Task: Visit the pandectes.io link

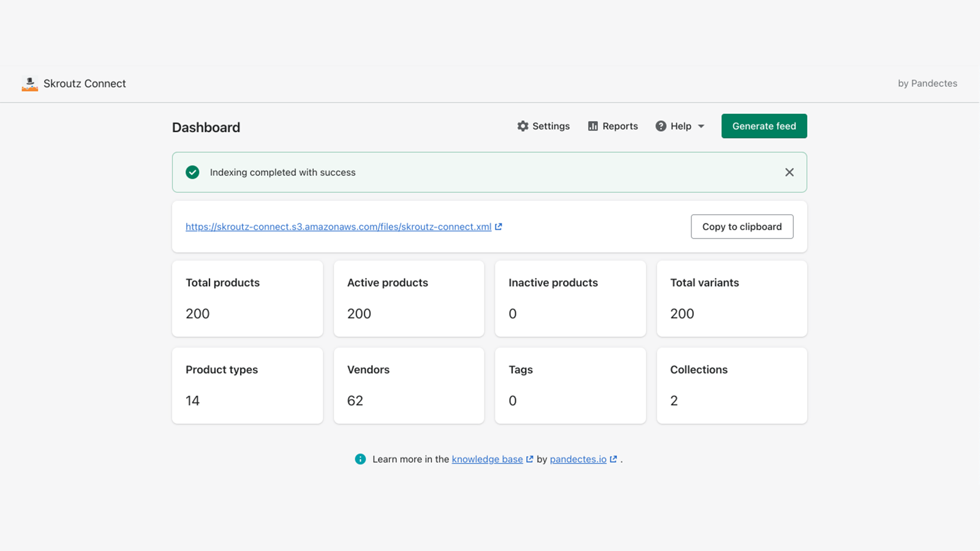Action: coord(578,459)
